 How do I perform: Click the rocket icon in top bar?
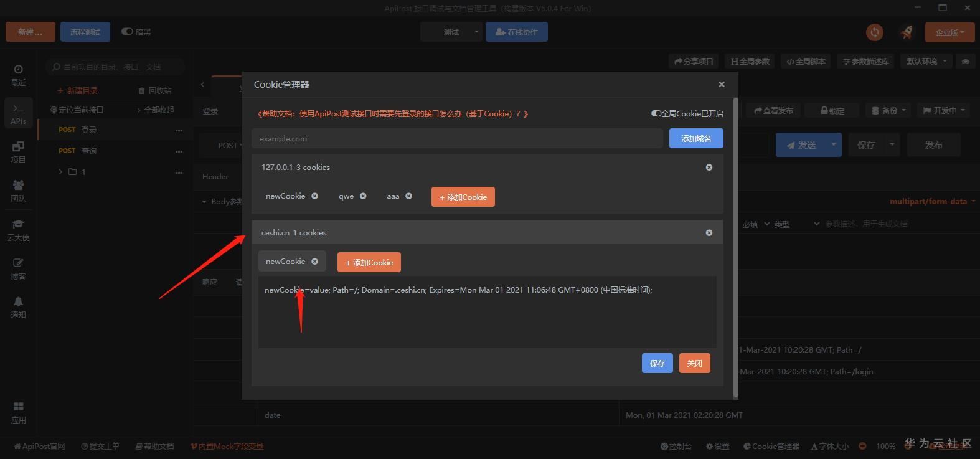907,32
